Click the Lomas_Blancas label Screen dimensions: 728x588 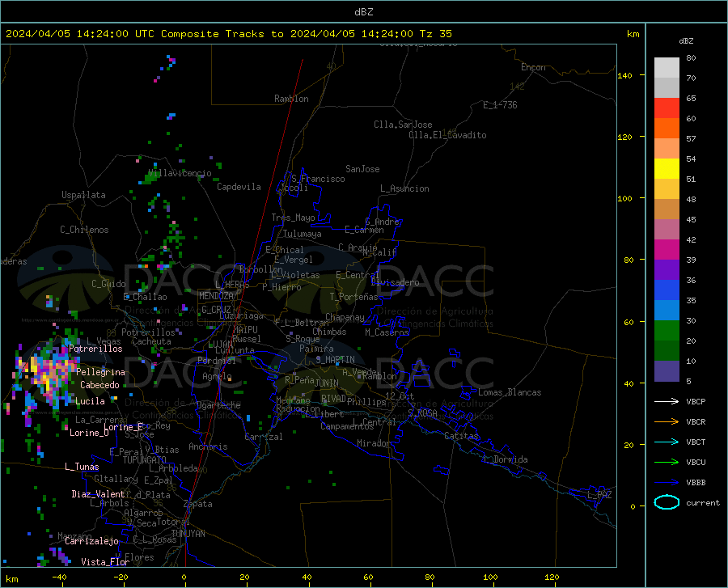click(510, 392)
